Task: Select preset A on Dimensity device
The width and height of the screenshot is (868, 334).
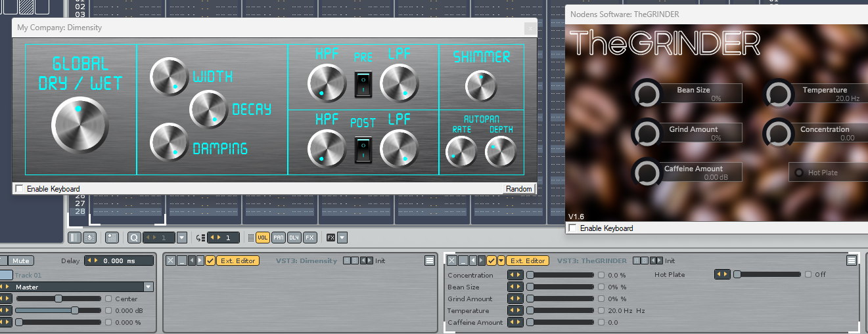Action: pyautogui.click(x=347, y=261)
